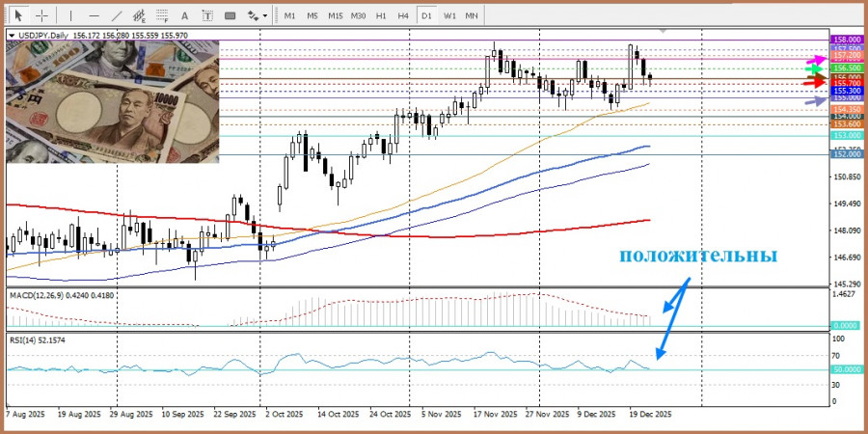This screenshot has width=868, height=434.
Task: Select the Trendline drawing tool
Action: tap(117, 15)
